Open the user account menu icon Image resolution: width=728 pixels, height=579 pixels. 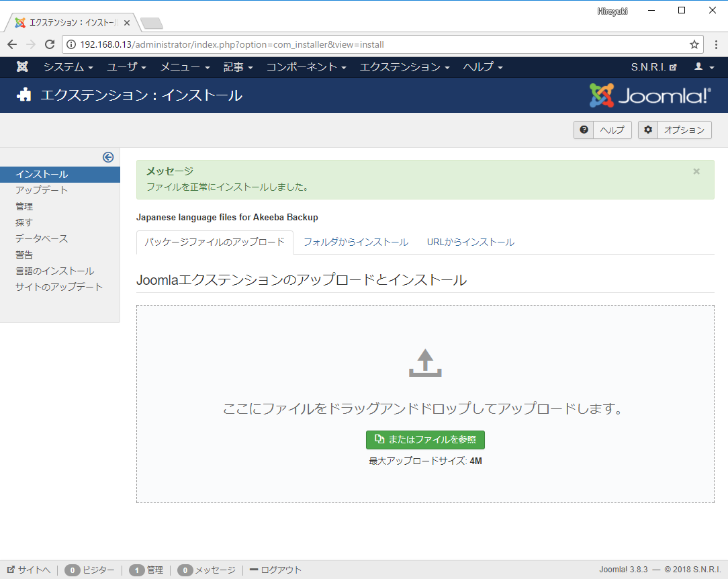(x=704, y=67)
